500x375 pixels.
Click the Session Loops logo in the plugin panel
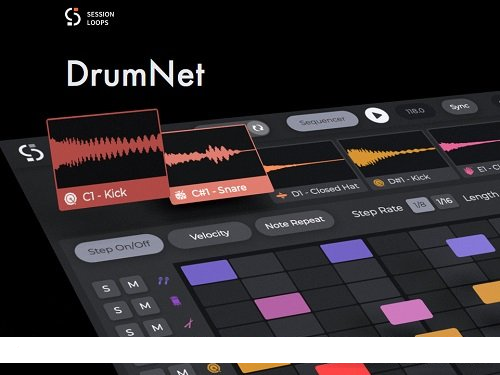pos(31,153)
